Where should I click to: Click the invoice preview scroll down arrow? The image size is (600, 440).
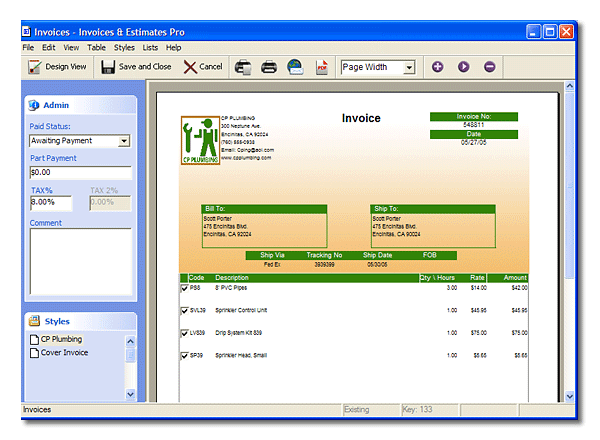pos(569,396)
